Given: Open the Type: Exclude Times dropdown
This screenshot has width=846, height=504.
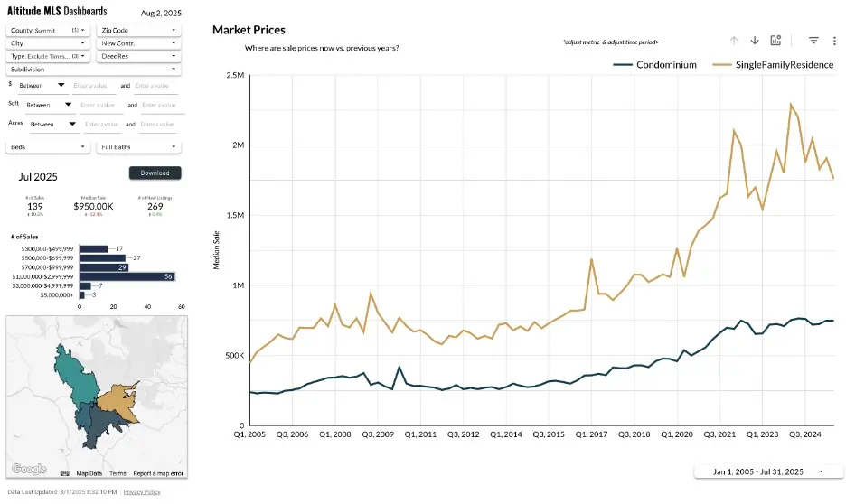Looking at the screenshot, I should click(x=48, y=56).
